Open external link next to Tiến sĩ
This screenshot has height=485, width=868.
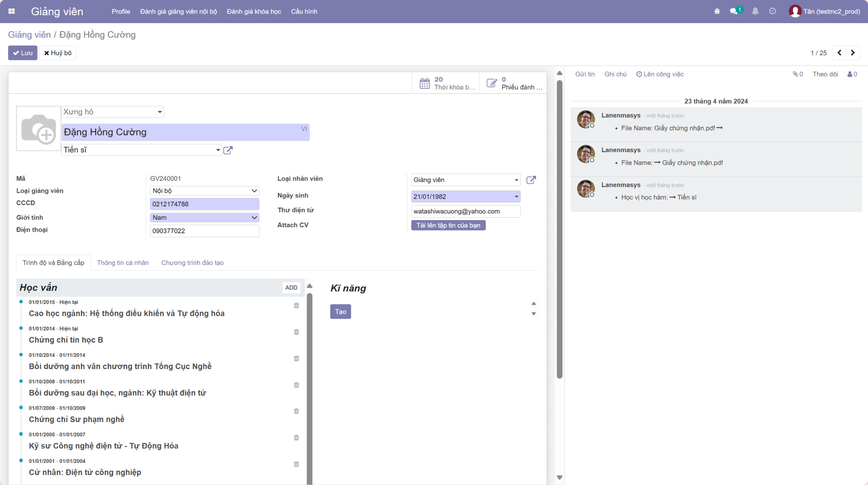point(228,150)
